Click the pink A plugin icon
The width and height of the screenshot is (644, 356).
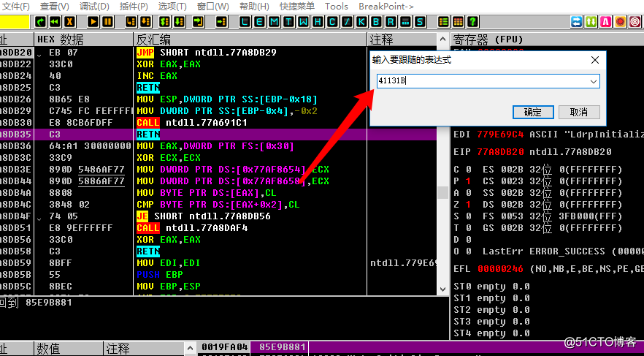[x=606, y=22]
